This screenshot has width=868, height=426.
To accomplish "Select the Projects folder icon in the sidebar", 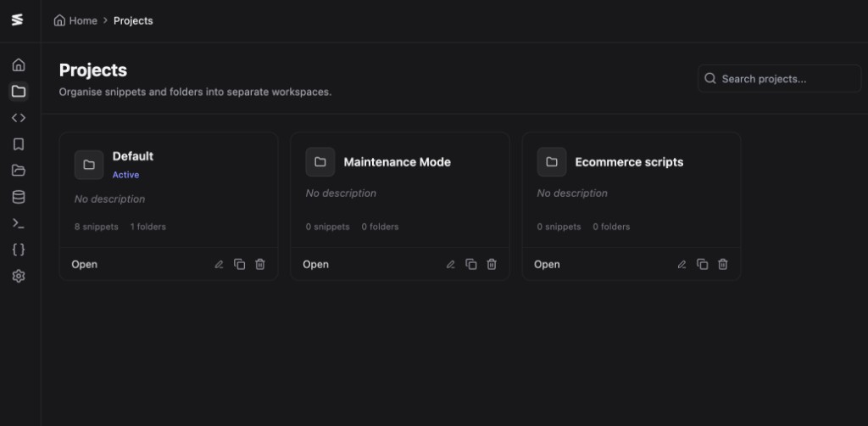I will [19, 92].
